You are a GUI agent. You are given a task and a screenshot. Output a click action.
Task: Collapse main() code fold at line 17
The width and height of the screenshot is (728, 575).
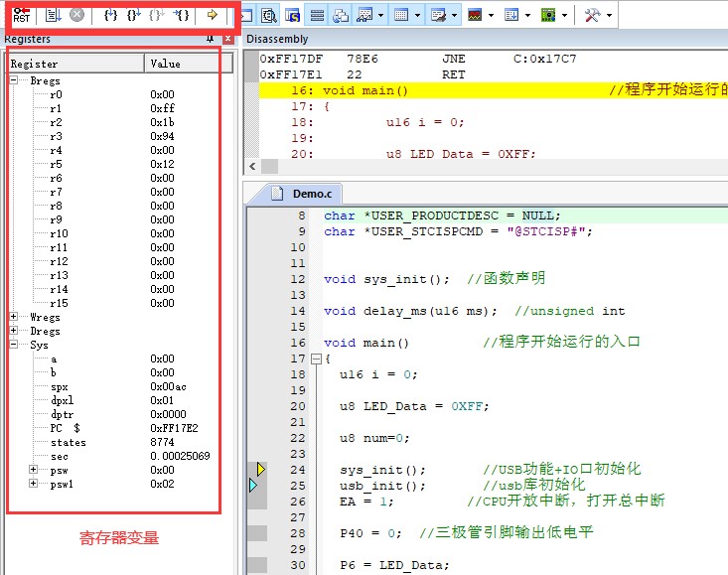pyautogui.click(x=316, y=359)
